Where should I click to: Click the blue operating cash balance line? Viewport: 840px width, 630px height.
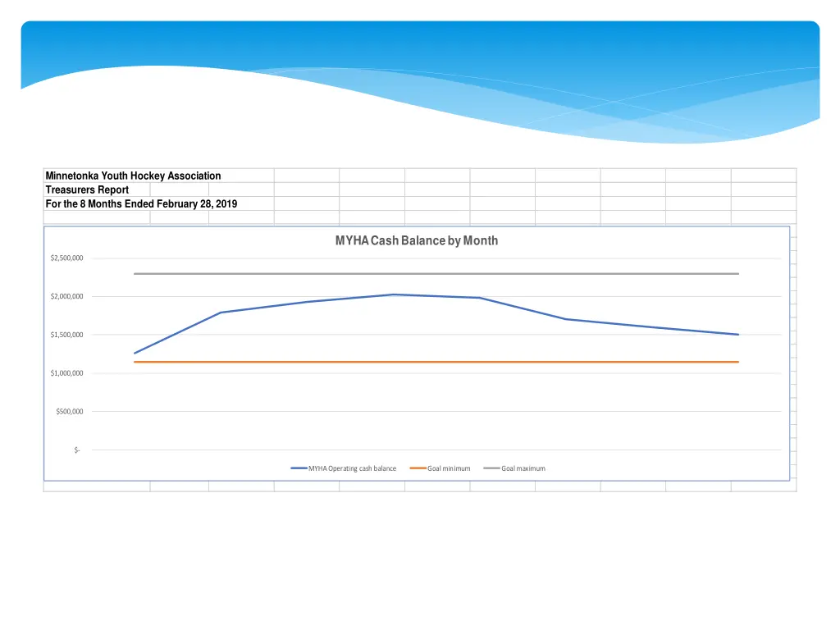pos(394,294)
